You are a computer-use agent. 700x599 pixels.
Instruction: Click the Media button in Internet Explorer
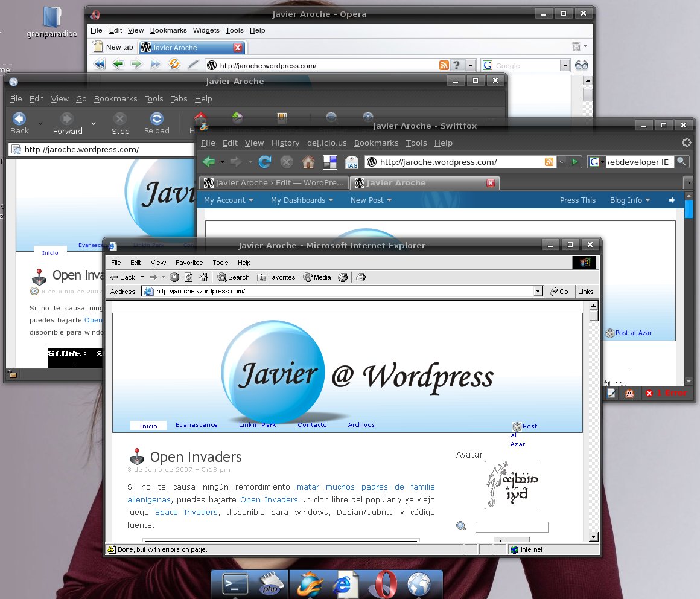coord(317,277)
